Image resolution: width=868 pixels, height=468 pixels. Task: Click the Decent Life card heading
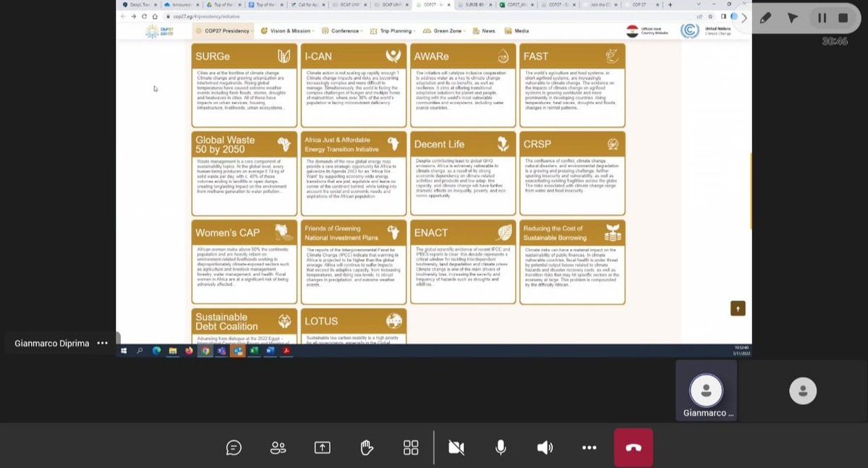[x=441, y=144]
